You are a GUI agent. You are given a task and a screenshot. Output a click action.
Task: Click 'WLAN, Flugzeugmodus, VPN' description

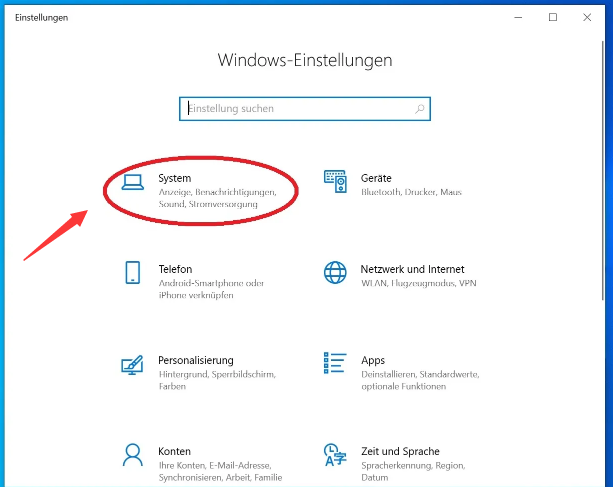pyautogui.click(x=419, y=283)
